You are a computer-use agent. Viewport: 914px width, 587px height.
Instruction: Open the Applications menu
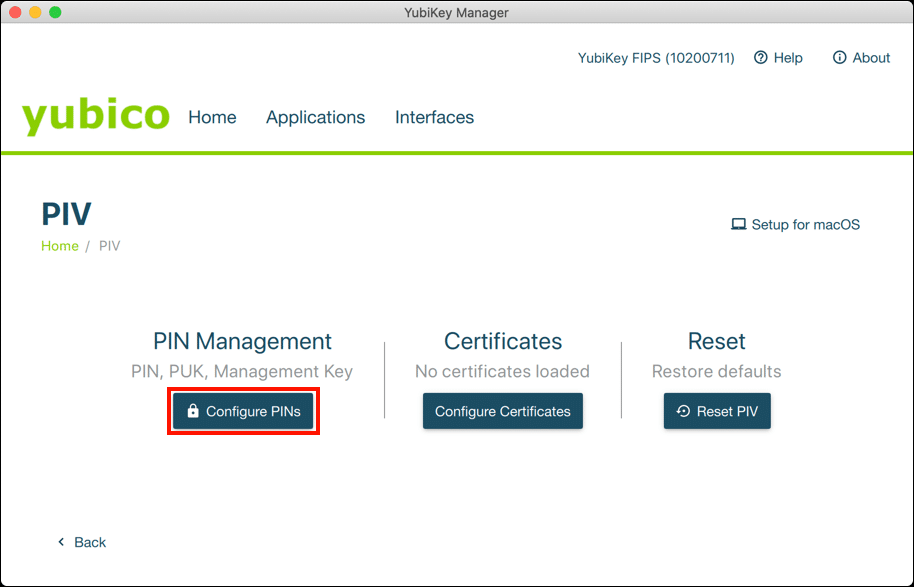[315, 117]
